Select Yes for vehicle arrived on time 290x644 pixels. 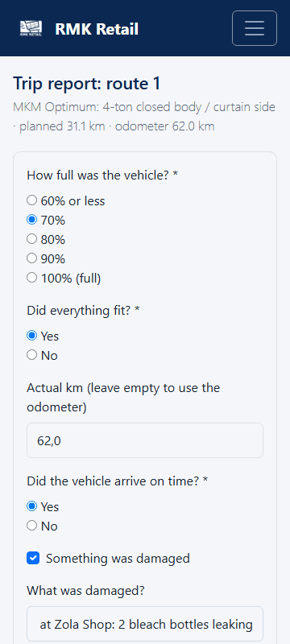pos(31,506)
